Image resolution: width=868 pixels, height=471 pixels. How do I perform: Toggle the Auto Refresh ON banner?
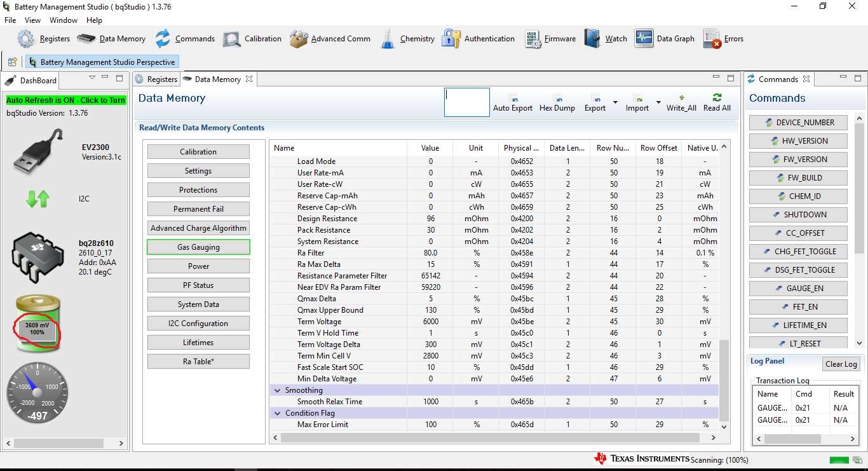pyautogui.click(x=66, y=100)
